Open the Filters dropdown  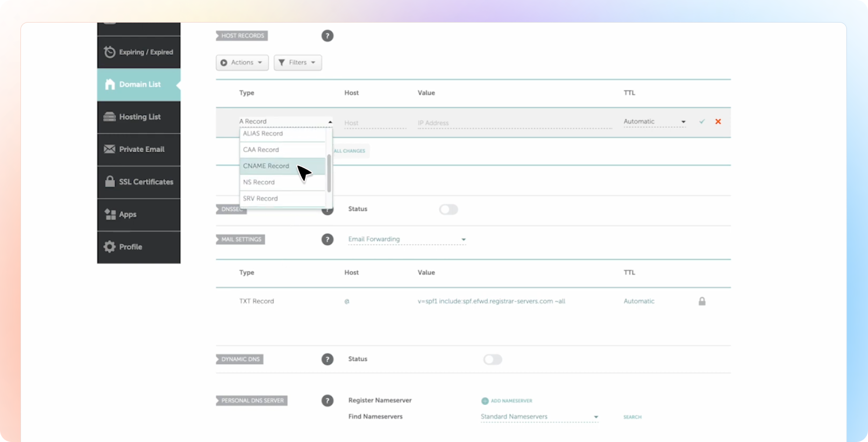(x=298, y=62)
